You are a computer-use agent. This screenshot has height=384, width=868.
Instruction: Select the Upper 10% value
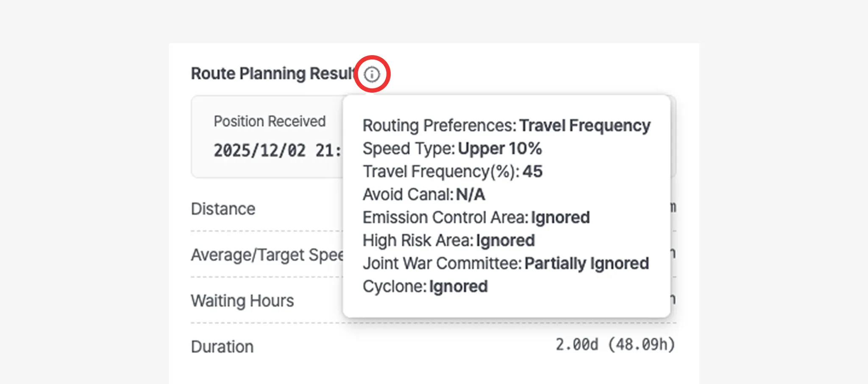[x=500, y=149]
